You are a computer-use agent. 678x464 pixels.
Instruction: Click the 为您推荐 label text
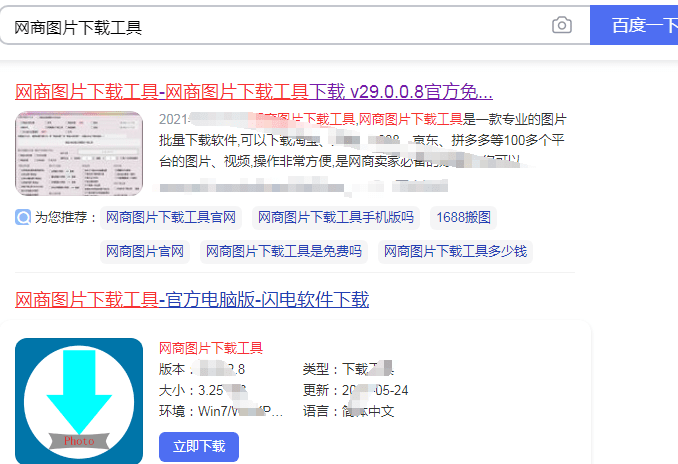66,218
